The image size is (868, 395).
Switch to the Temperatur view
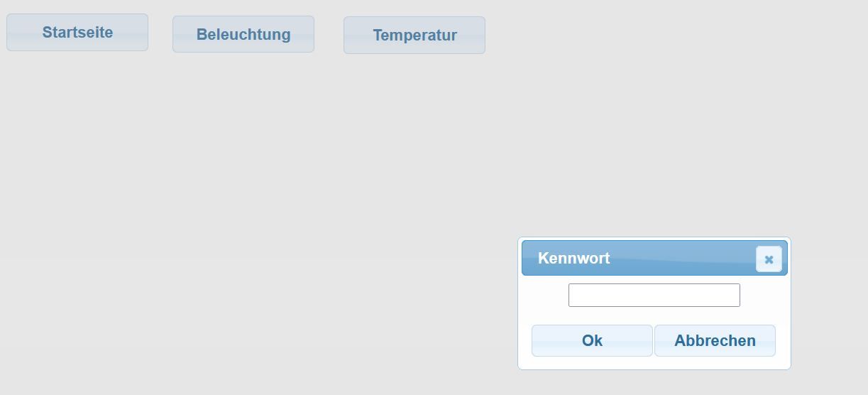414,36
